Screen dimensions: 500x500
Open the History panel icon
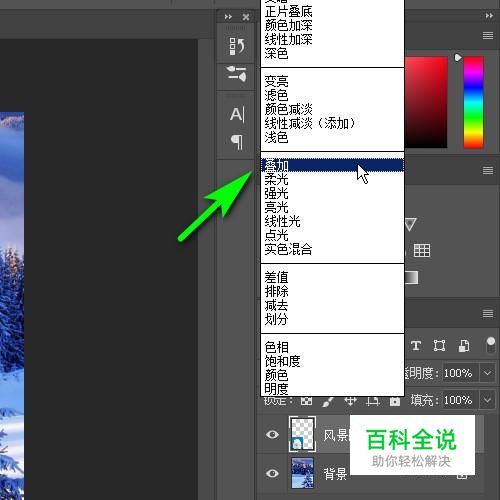[237, 46]
